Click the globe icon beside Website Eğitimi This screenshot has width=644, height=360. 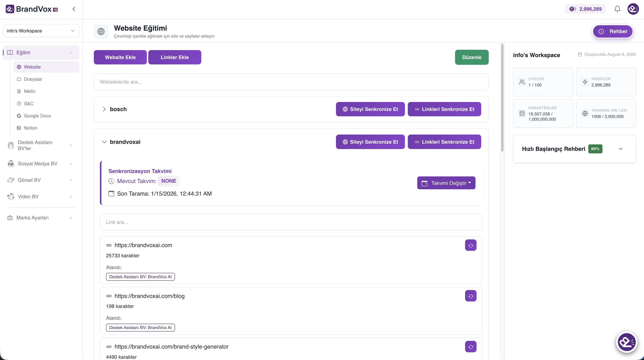[x=101, y=31]
